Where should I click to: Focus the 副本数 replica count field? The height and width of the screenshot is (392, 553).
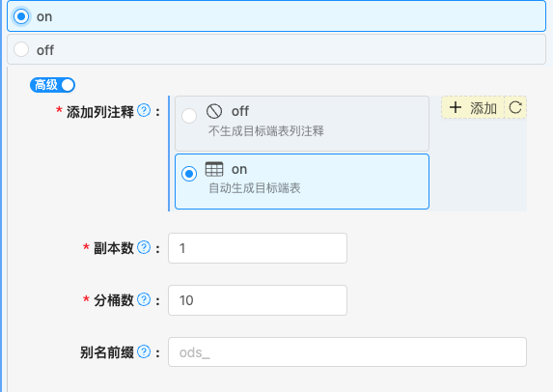[258, 248]
